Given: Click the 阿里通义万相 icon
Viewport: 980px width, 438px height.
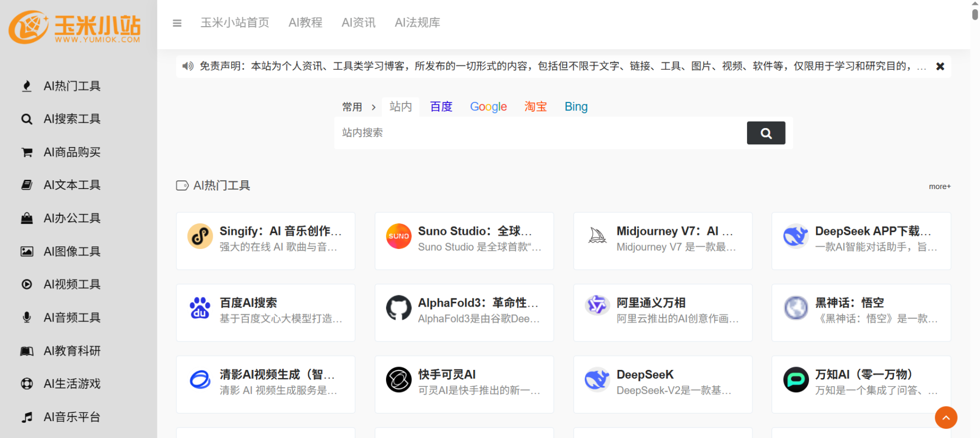Looking at the screenshot, I should coord(597,305).
